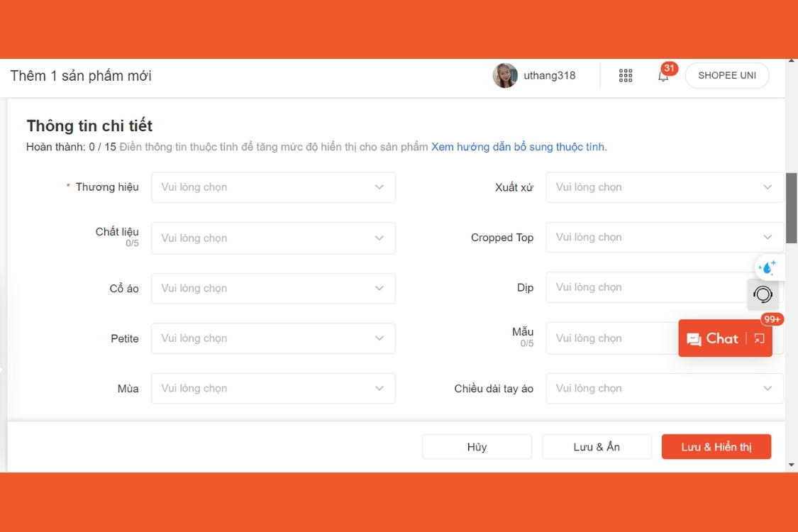798x532 pixels.
Task: Click the Hủy button
Action: [x=477, y=447]
